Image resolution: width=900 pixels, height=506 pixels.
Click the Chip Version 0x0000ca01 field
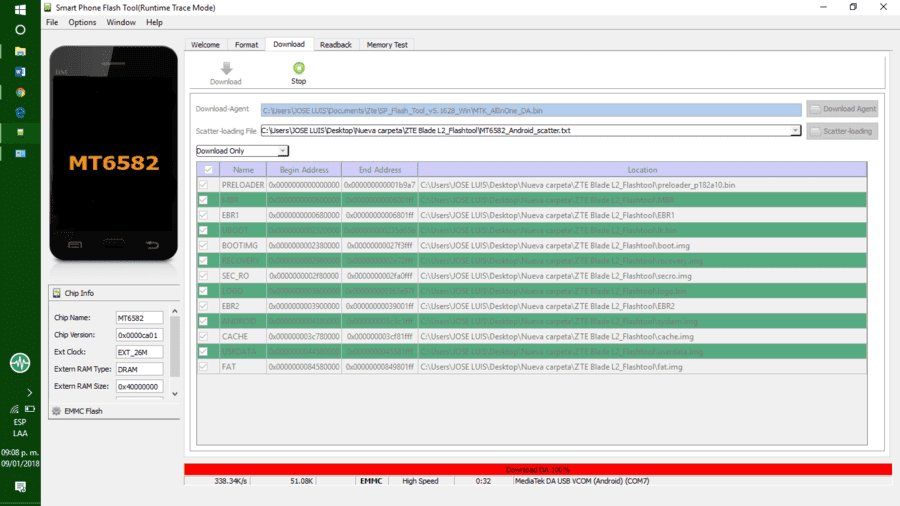pos(139,335)
